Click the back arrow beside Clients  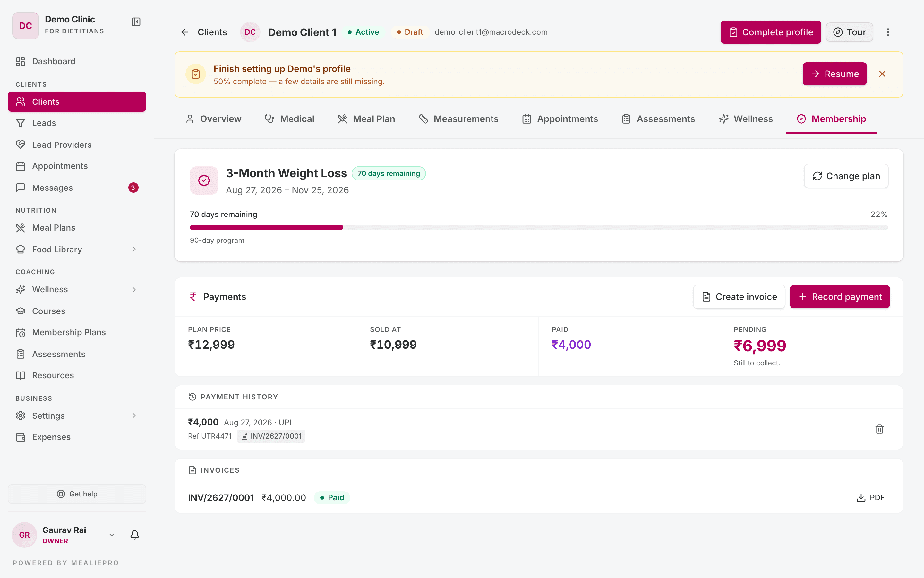(x=185, y=32)
